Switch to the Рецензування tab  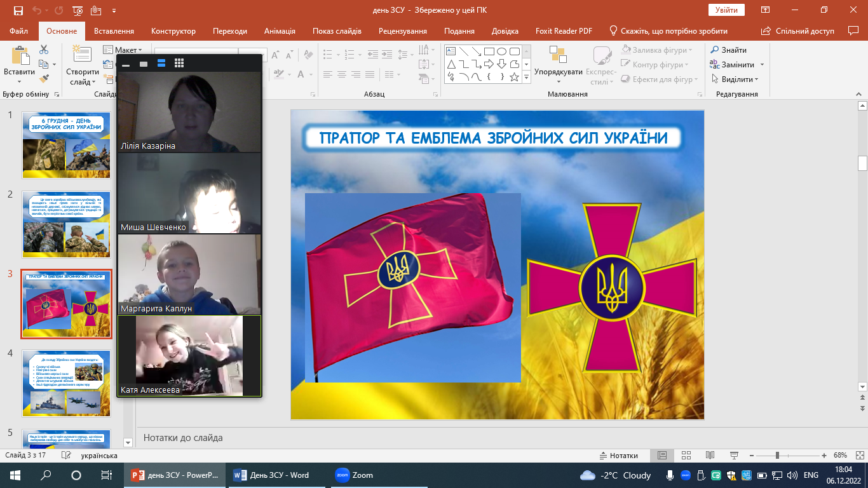pyautogui.click(x=404, y=30)
